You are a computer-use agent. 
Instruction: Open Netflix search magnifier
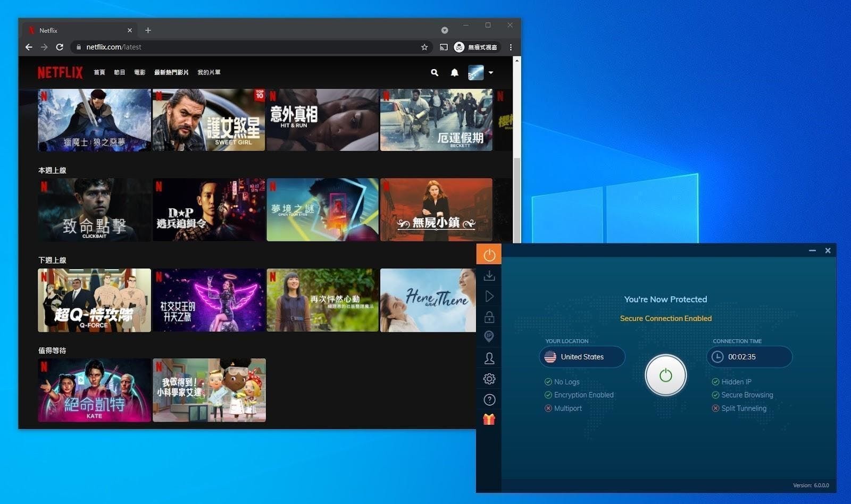click(x=435, y=72)
